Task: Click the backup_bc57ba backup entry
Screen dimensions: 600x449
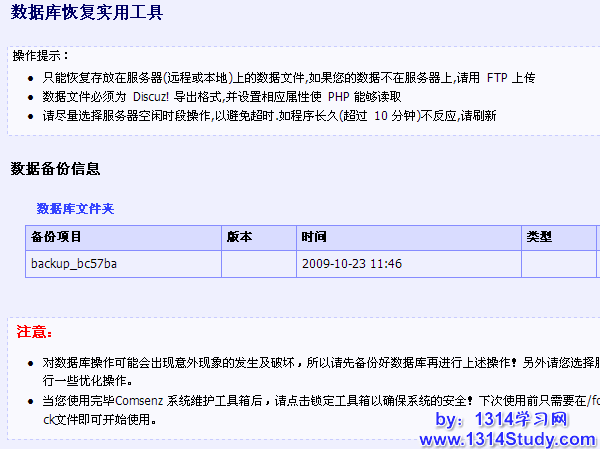Action: pyautogui.click(x=74, y=264)
